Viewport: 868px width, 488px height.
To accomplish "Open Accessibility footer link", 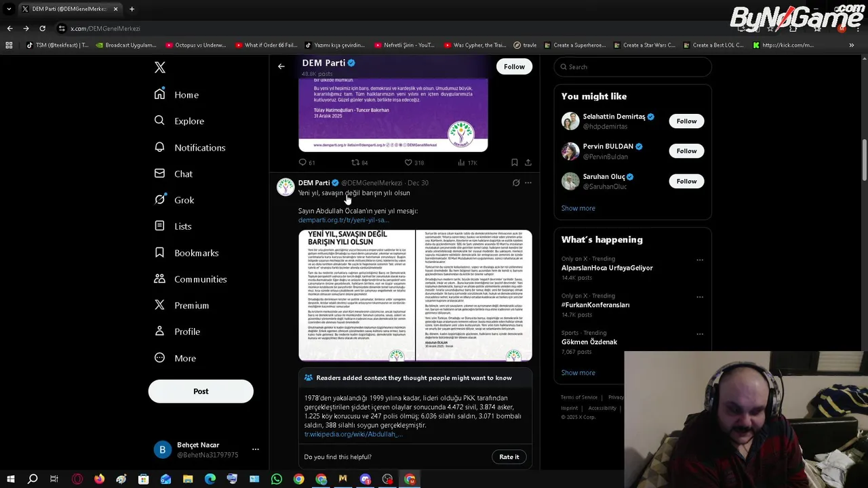I will 602,408.
